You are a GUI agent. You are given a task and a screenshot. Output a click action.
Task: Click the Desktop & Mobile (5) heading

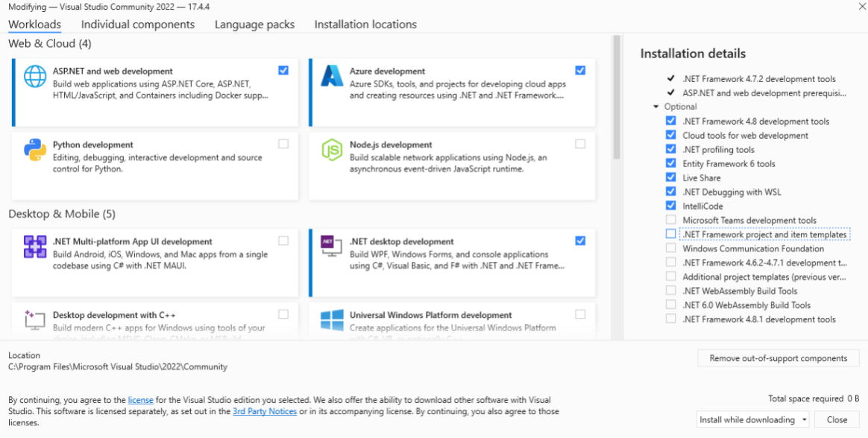point(62,213)
